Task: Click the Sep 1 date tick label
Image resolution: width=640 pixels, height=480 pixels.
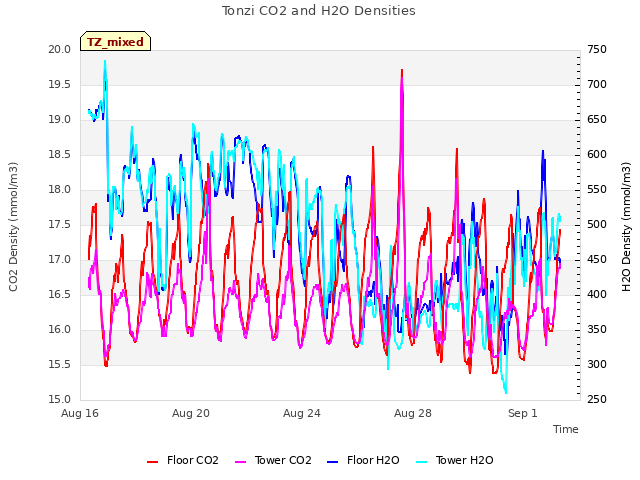Action: 522,413
